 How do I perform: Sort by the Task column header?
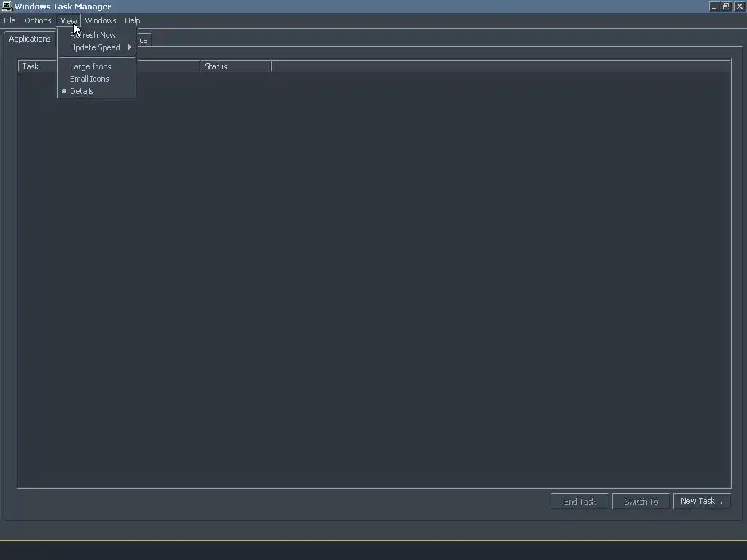coord(109,66)
